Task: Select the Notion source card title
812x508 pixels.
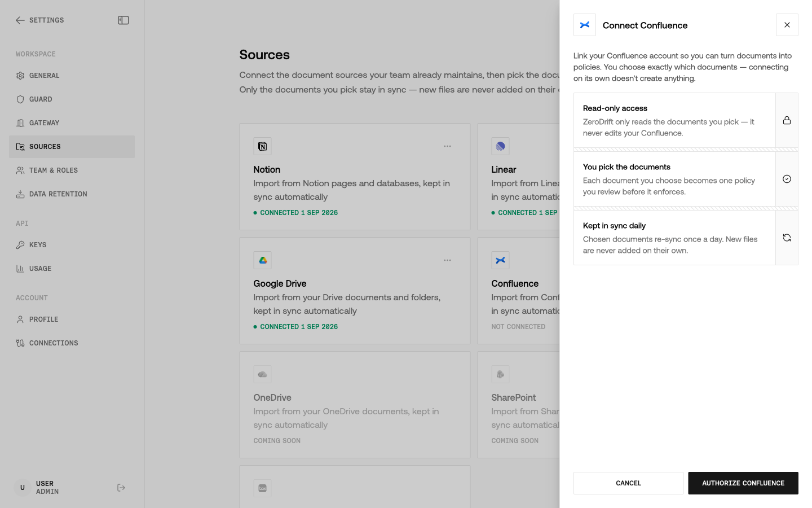Action: [x=267, y=169]
